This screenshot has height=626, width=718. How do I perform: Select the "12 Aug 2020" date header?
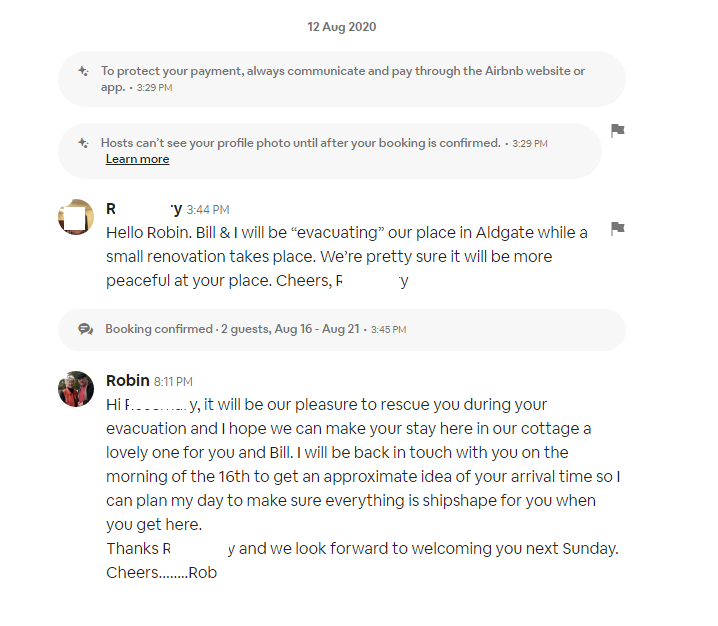[342, 27]
